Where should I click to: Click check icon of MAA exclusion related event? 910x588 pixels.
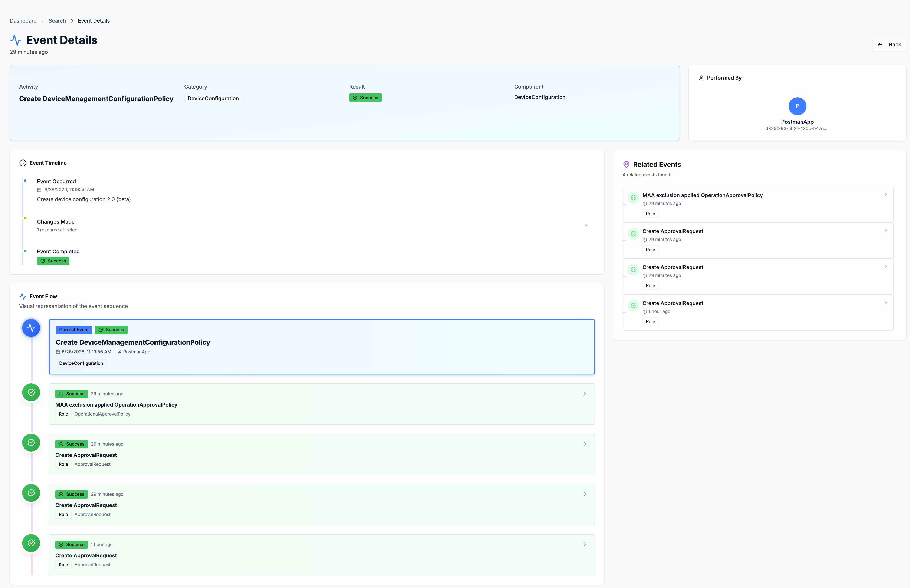634,197
